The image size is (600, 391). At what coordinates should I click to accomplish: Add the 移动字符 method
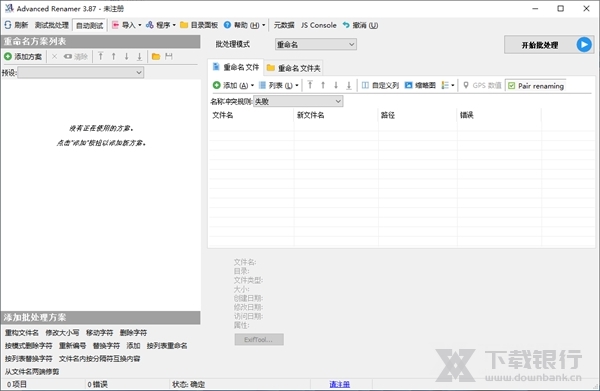pyautogui.click(x=99, y=333)
